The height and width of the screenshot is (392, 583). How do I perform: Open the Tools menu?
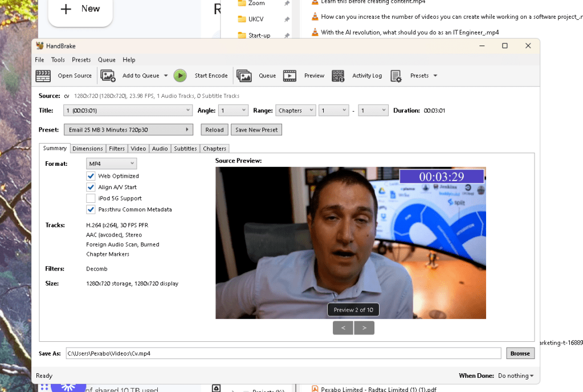click(58, 60)
